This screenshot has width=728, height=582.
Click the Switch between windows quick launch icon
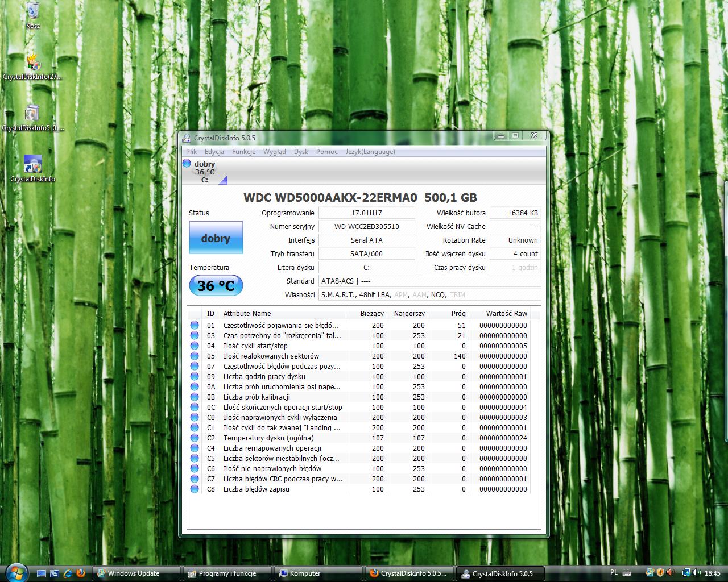click(55, 573)
